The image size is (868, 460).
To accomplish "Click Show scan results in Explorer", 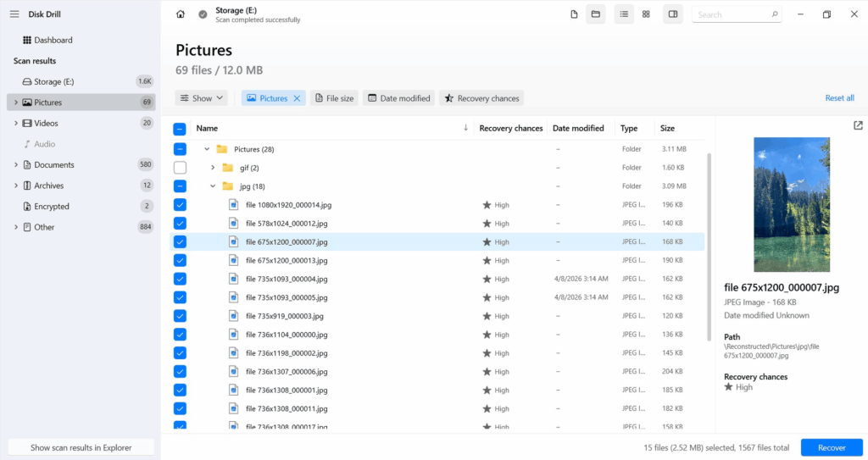I will click(x=81, y=447).
